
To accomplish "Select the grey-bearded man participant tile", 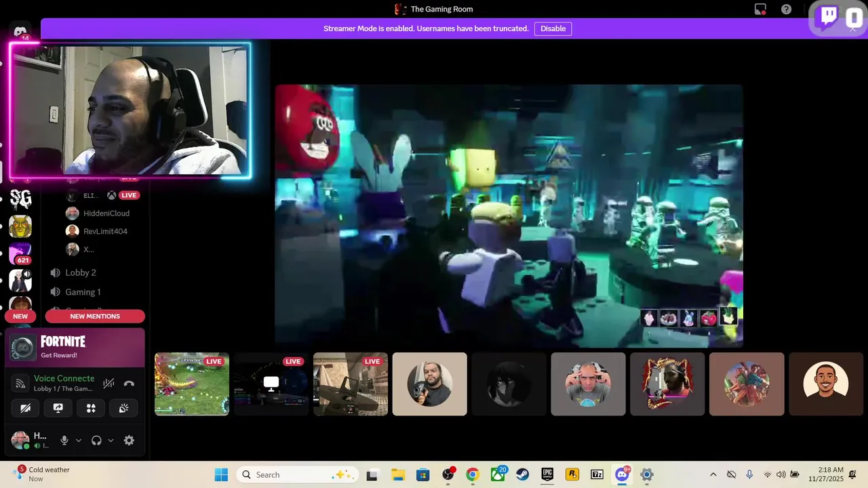I will [589, 384].
